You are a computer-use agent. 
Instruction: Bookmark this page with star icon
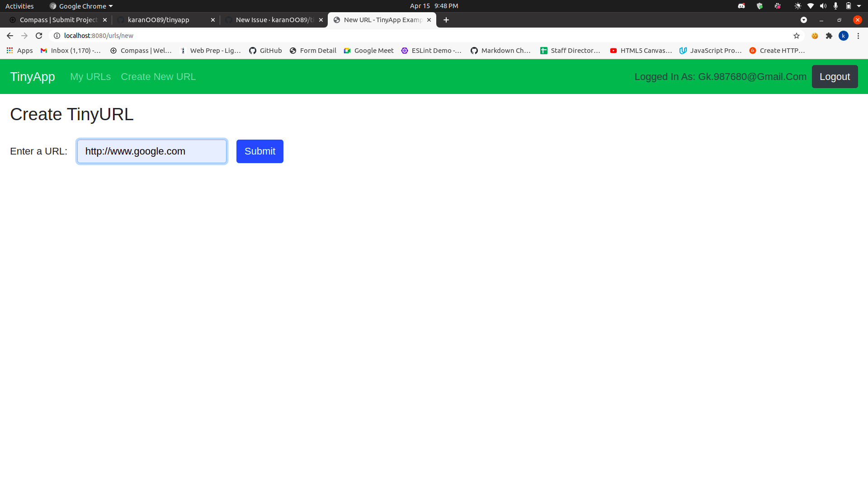(x=797, y=36)
